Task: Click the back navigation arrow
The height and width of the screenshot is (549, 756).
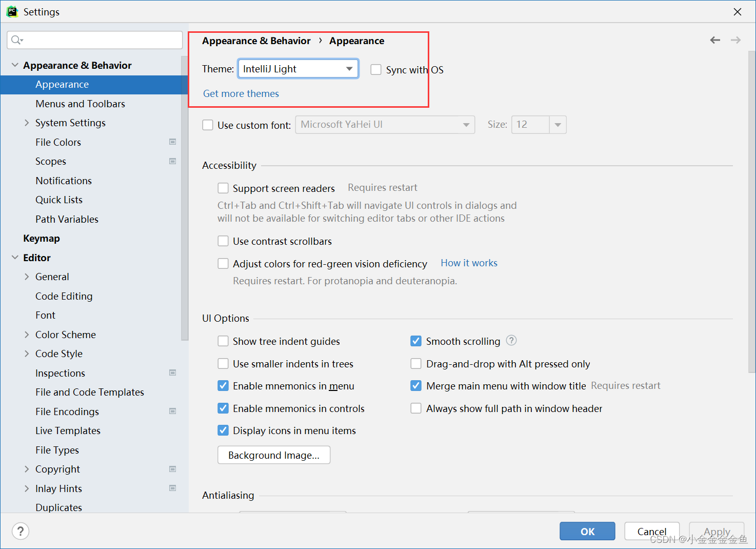Action: point(715,40)
